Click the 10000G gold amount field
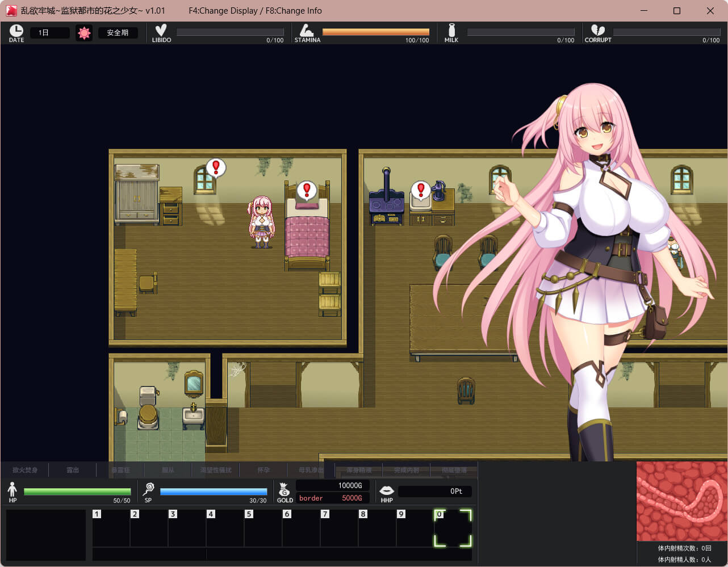This screenshot has width=728, height=567. 333,485
